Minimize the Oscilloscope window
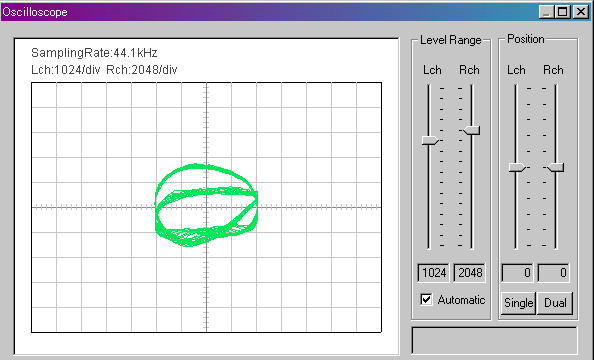 546,12
